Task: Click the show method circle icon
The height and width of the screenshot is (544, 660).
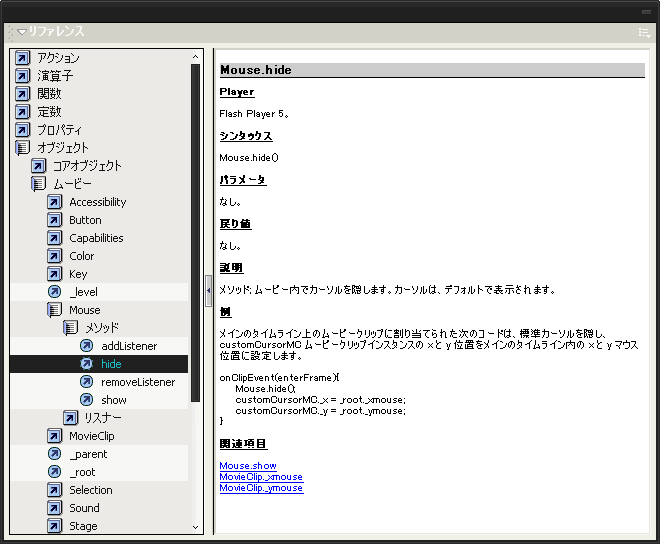Action: [x=86, y=400]
